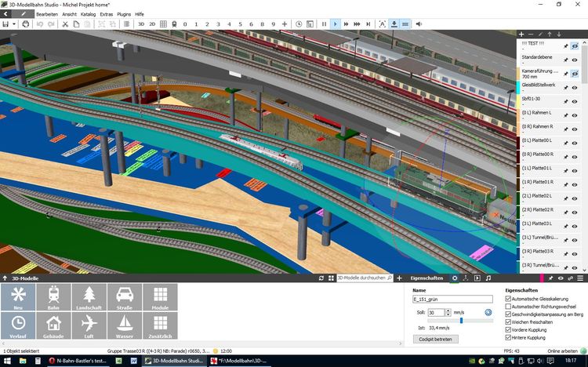This screenshot has height=367, width=588.
Task: Open the Katalog menu
Action: coord(89,14)
